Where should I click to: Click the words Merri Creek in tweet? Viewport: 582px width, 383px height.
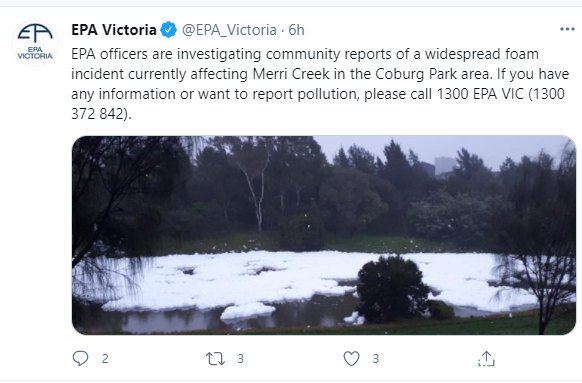(x=291, y=74)
